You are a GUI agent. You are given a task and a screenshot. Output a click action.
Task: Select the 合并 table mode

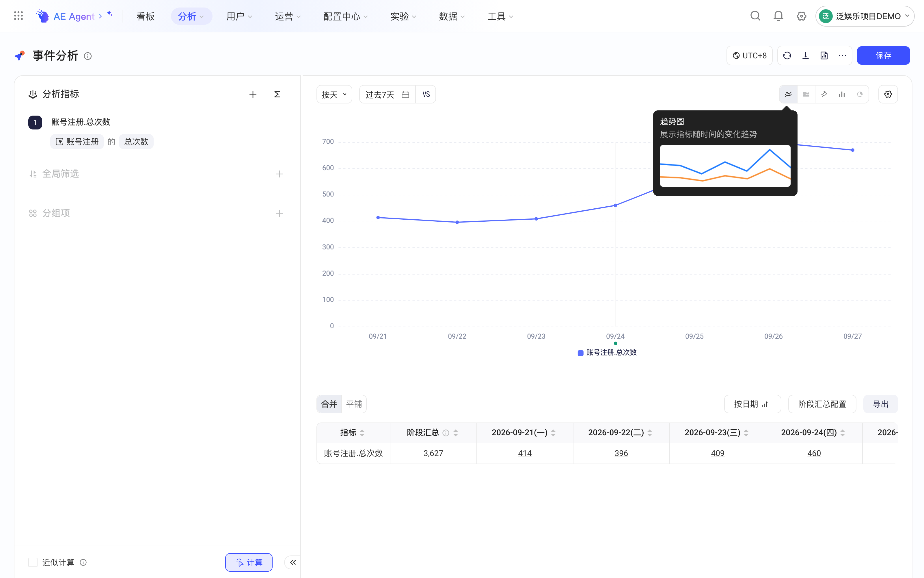point(329,404)
